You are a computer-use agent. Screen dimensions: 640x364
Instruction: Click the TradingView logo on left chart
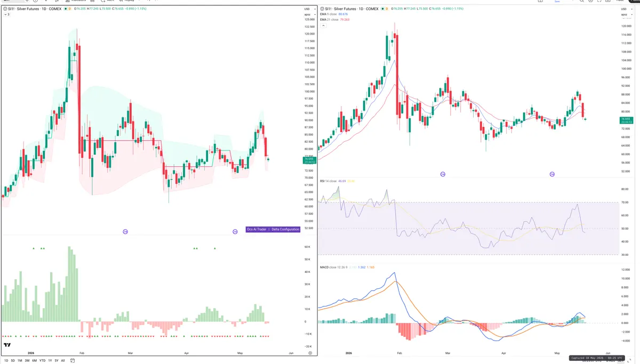point(7,345)
